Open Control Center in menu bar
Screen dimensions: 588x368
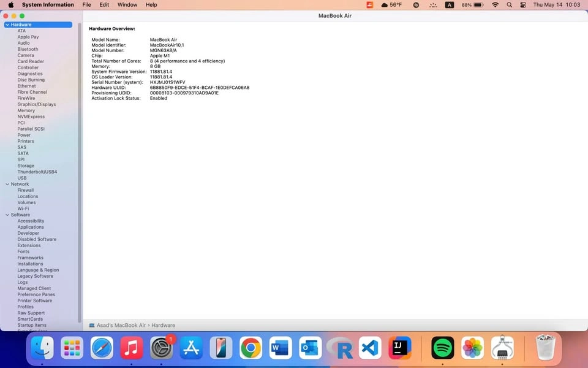pyautogui.click(x=523, y=5)
